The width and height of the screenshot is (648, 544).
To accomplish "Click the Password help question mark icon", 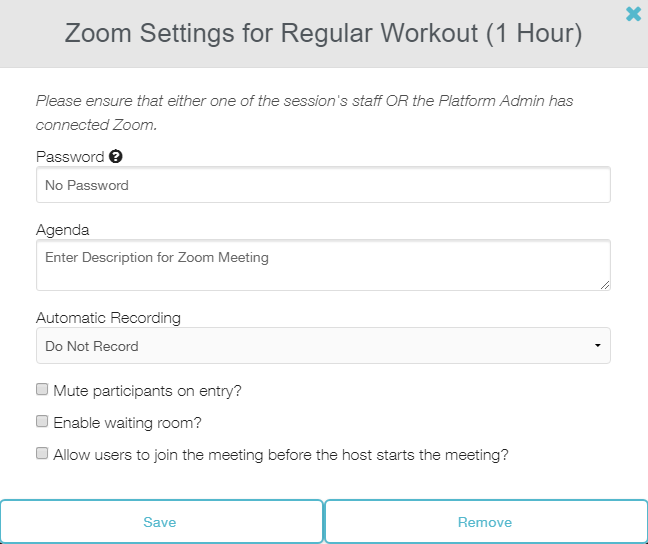I will 116,157.
